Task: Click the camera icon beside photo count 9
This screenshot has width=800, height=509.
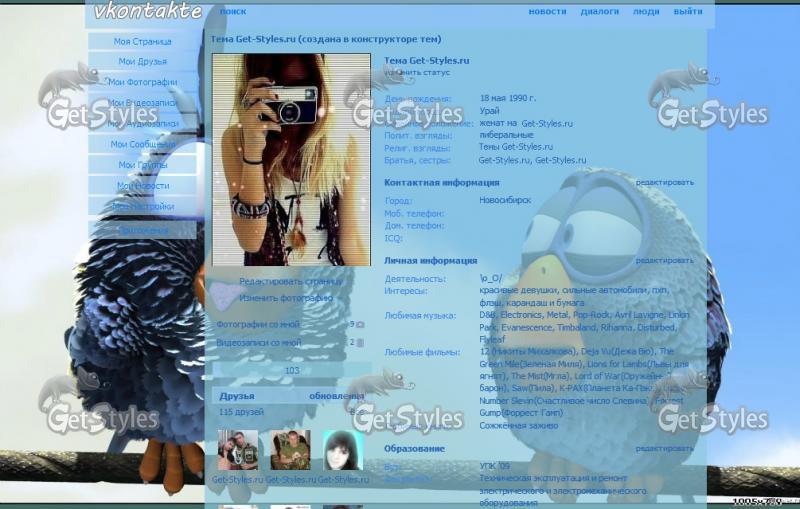Action: tap(360, 324)
